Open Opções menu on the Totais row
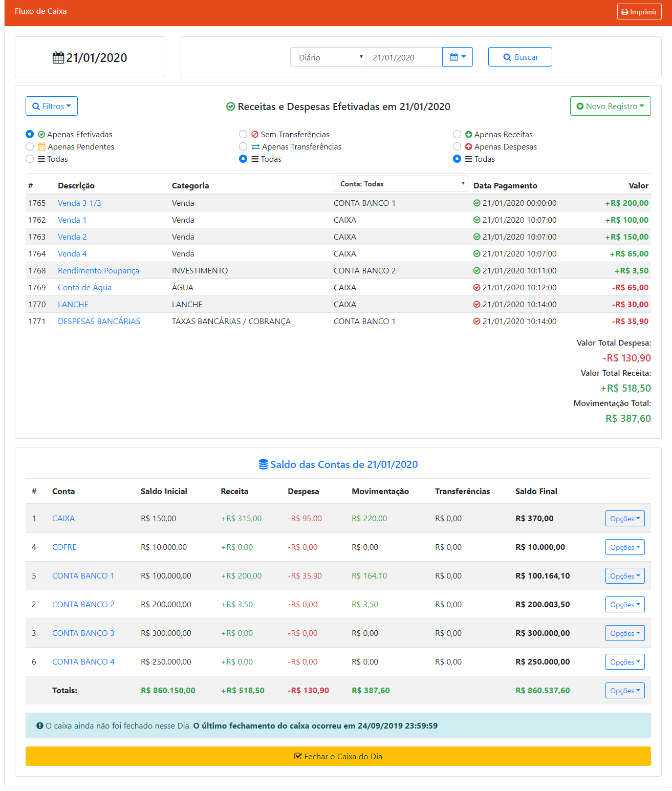 (624, 691)
